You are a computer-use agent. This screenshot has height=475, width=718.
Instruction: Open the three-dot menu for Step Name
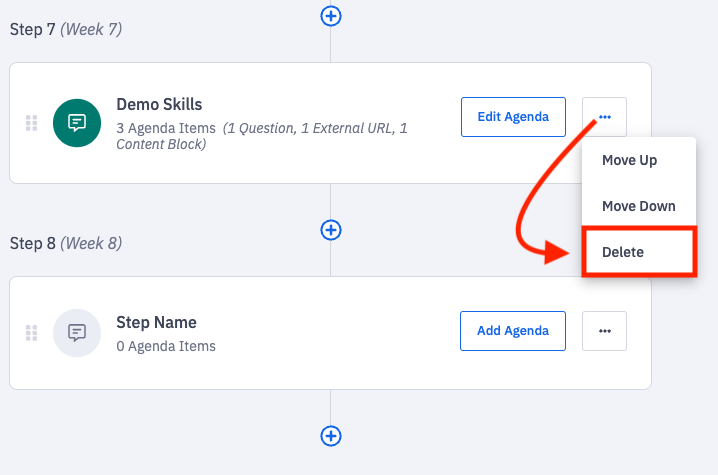(x=604, y=331)
